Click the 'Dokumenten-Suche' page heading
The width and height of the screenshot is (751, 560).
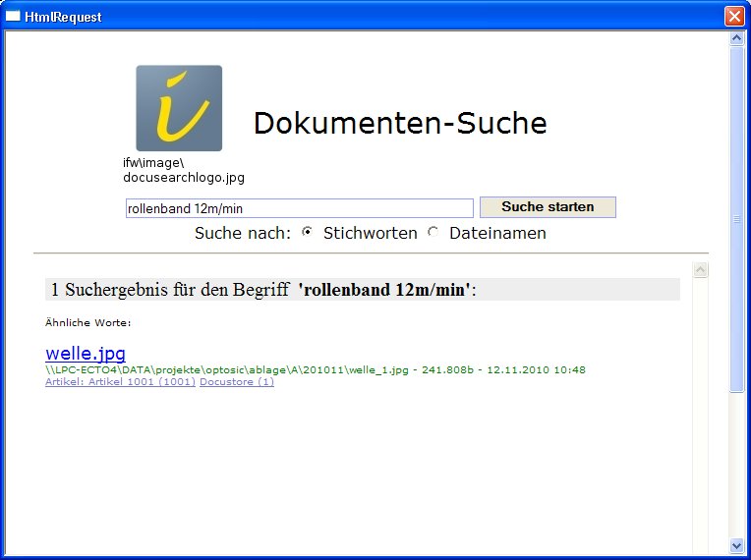click(400, 124)
